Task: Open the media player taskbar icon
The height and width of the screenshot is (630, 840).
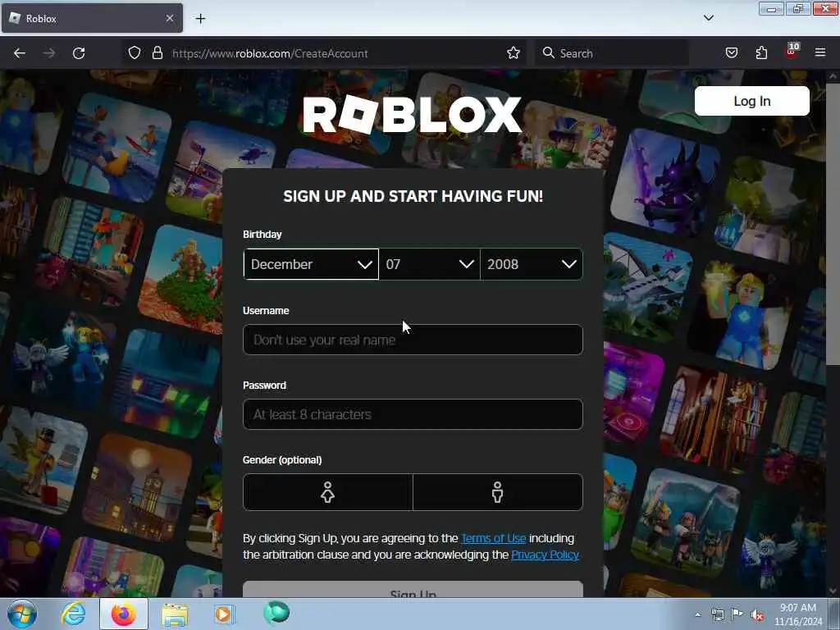Action: point(225,614)
